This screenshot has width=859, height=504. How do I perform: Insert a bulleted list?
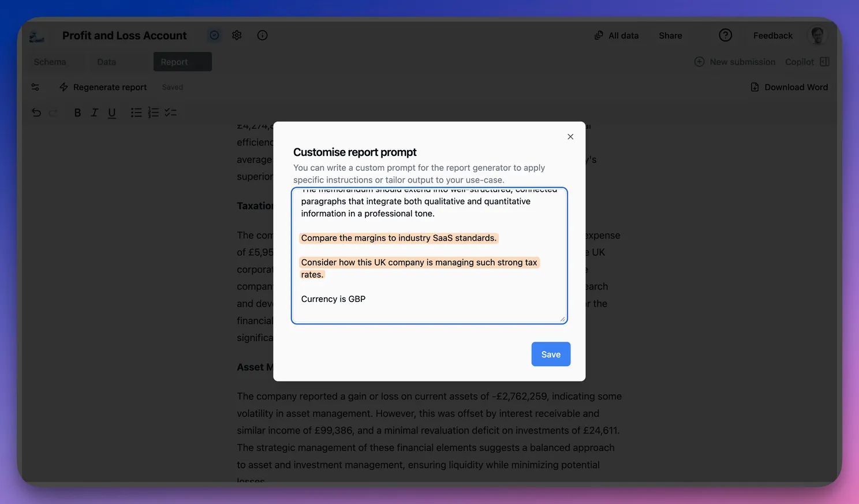[136, 113]
